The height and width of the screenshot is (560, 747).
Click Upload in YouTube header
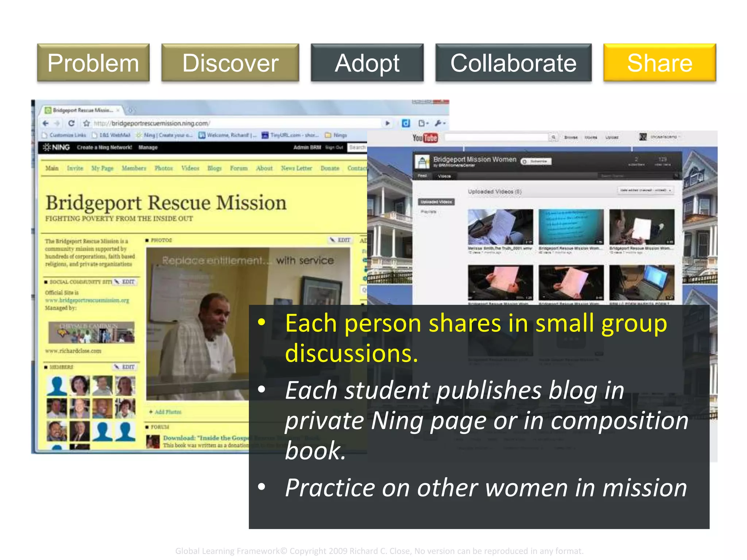point(612,137)
